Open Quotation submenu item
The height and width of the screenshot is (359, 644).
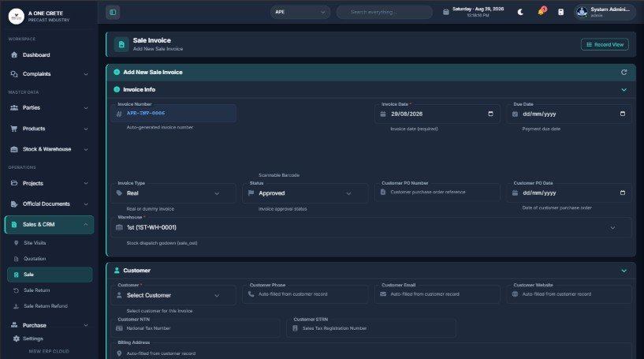(x=50, y=259)
